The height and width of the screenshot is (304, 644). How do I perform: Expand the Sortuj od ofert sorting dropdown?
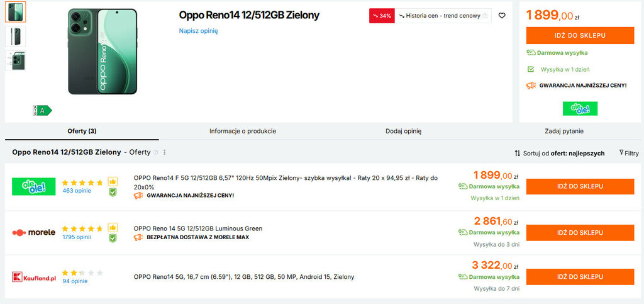tap(560, 153)
